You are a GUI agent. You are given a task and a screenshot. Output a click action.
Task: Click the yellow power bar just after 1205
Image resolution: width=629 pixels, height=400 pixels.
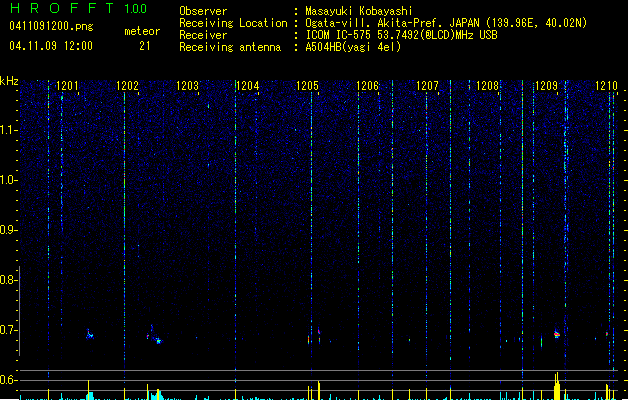[x=319, y=390]
